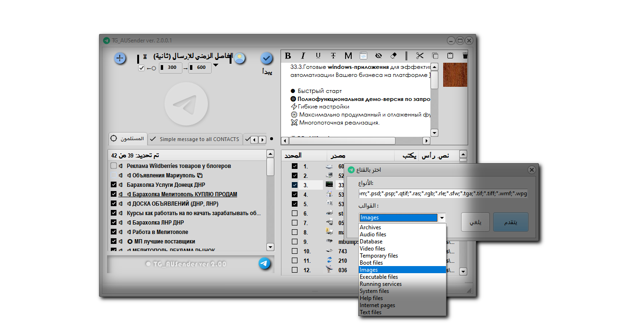The height and width of the screenshot is (334, 644).
Task: Uncheck the checkbox for source row 1
Action: pyautogui.click(x=295, y=166)
